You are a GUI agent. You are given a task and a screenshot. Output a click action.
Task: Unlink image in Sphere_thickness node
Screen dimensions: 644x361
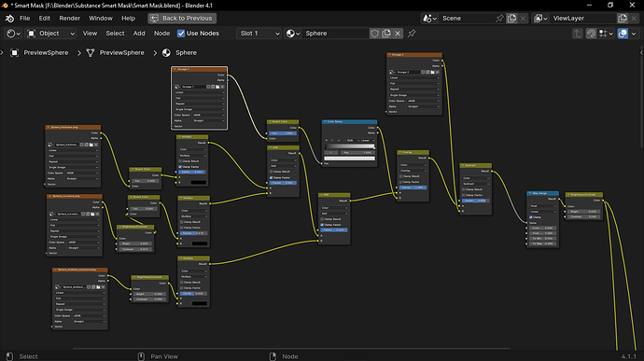[96, 145]
